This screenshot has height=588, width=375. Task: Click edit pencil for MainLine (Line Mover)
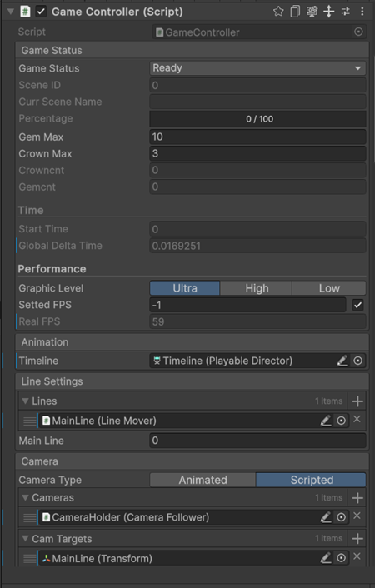[x=326, y=421]
